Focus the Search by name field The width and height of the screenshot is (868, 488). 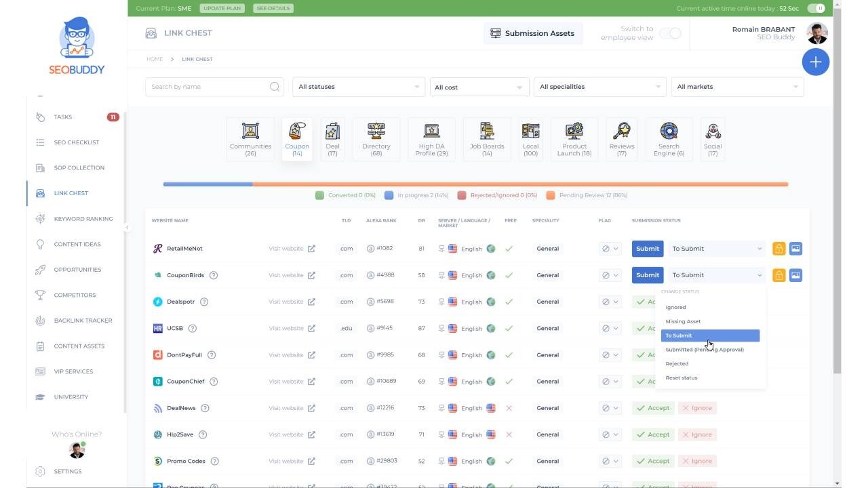(214, 87)
